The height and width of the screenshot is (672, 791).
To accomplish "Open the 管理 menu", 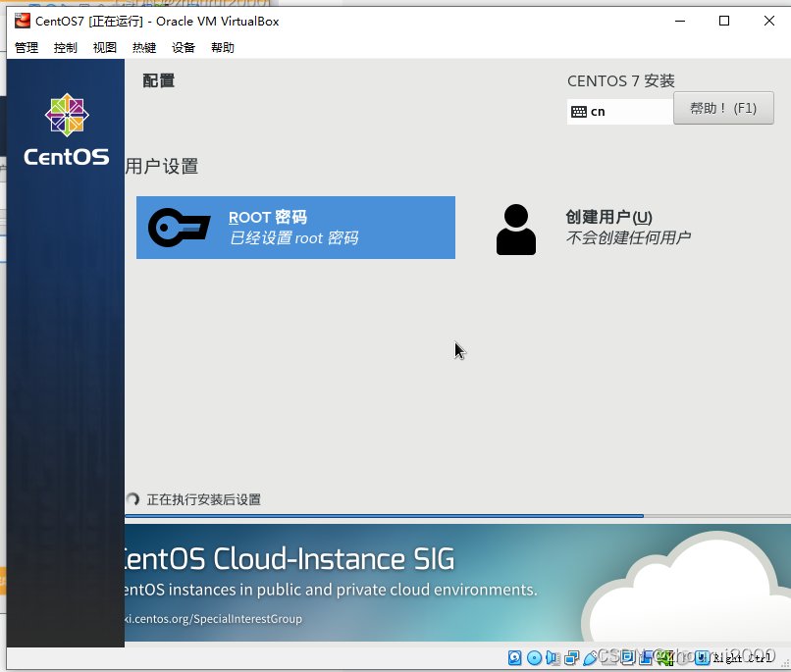I will click(26, 48).
